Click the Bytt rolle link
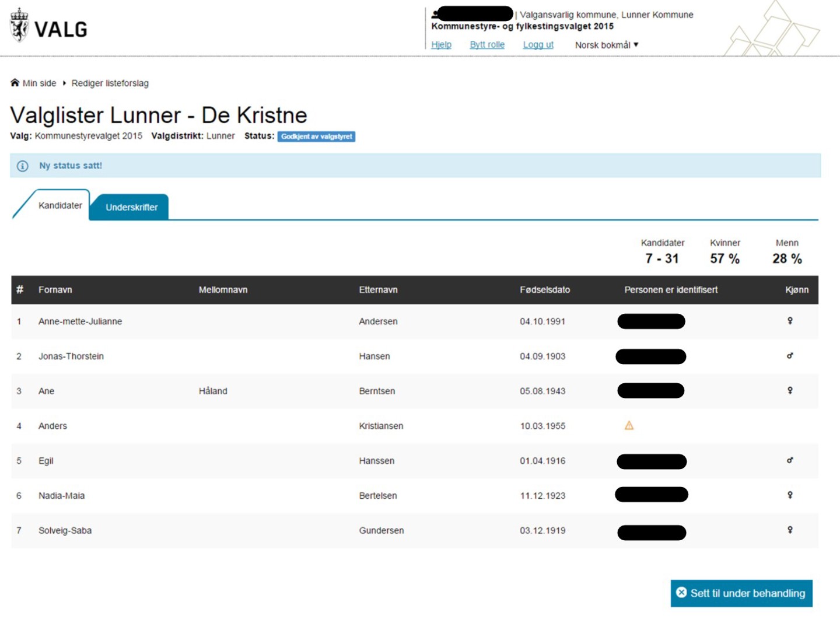 point(487,45)
